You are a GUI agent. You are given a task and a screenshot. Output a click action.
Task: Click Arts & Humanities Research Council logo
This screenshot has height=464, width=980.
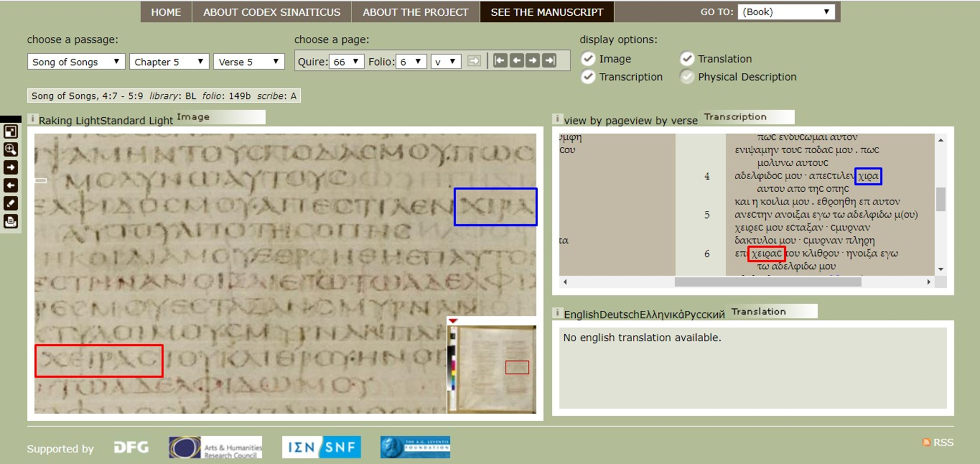tap(215, 447)
